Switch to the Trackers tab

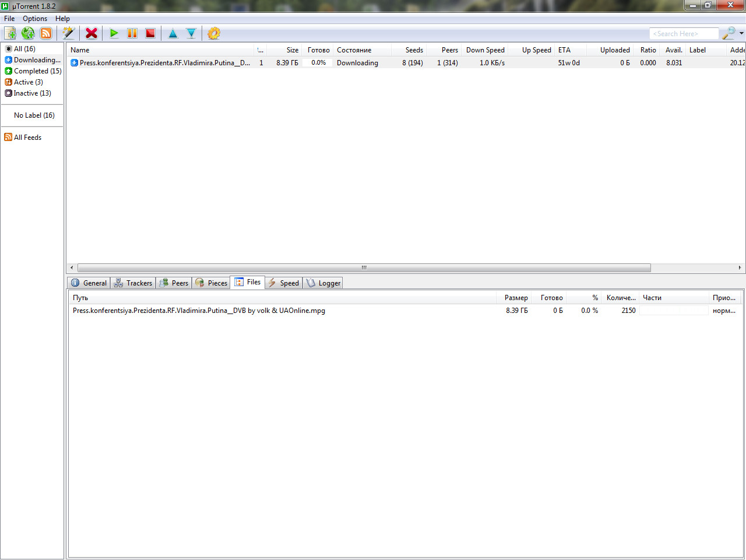click(133, 283)
